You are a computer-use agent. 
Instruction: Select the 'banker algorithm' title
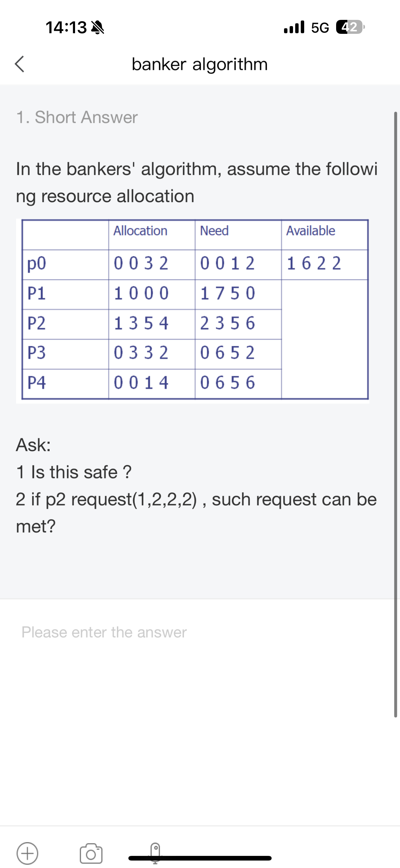(x=200, y=64)
